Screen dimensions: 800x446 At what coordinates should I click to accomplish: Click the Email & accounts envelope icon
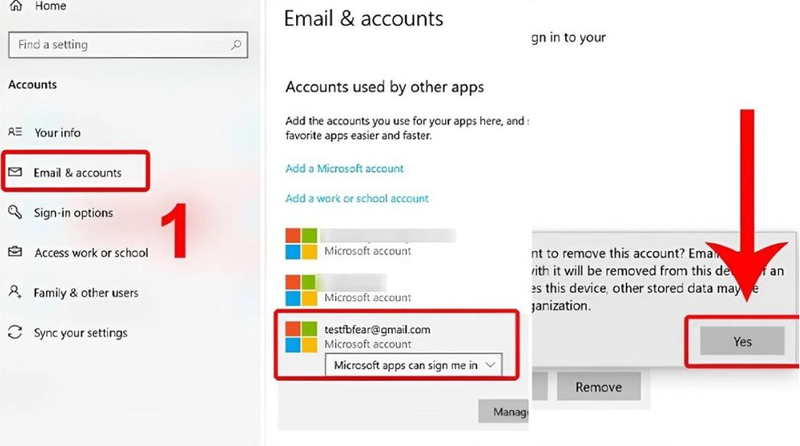click(15, 172)
